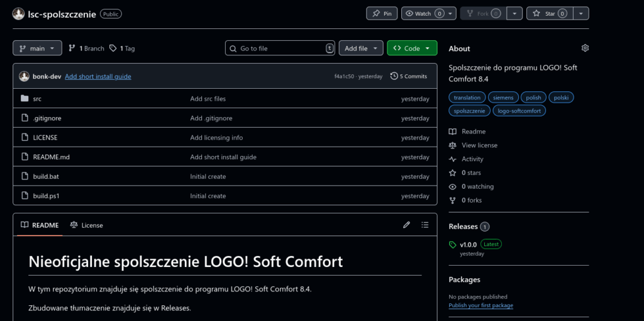The width and height of the screenshot is (644, 321).
Task: Open the src folder
Action: [x=37, y=99]
